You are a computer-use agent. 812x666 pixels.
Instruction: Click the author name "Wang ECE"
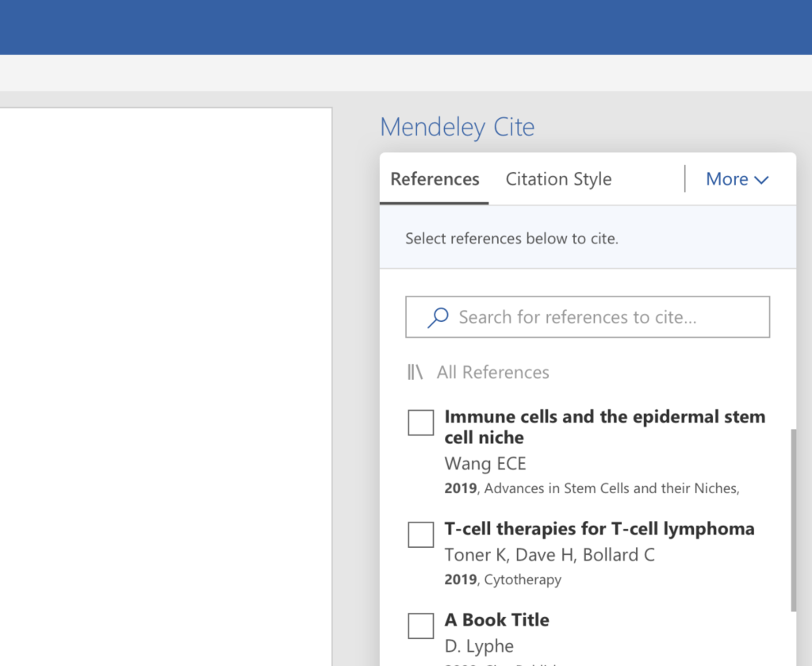point(485,463)
